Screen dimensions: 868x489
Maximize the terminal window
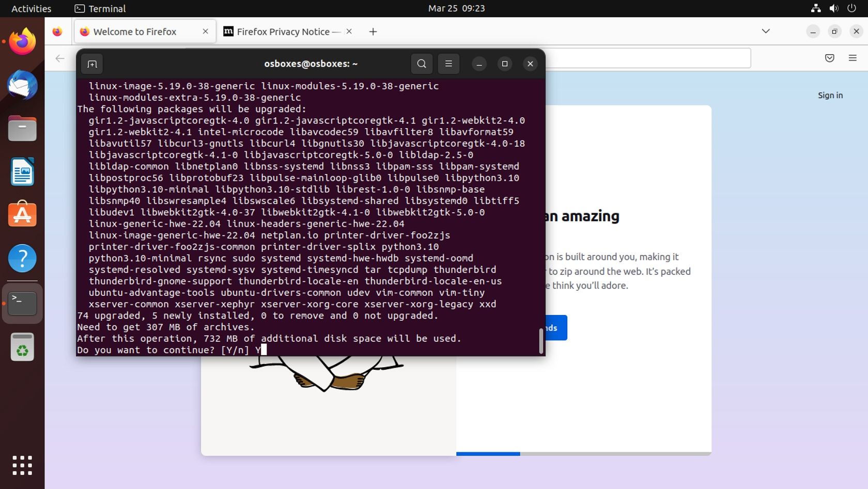point(505,64)
